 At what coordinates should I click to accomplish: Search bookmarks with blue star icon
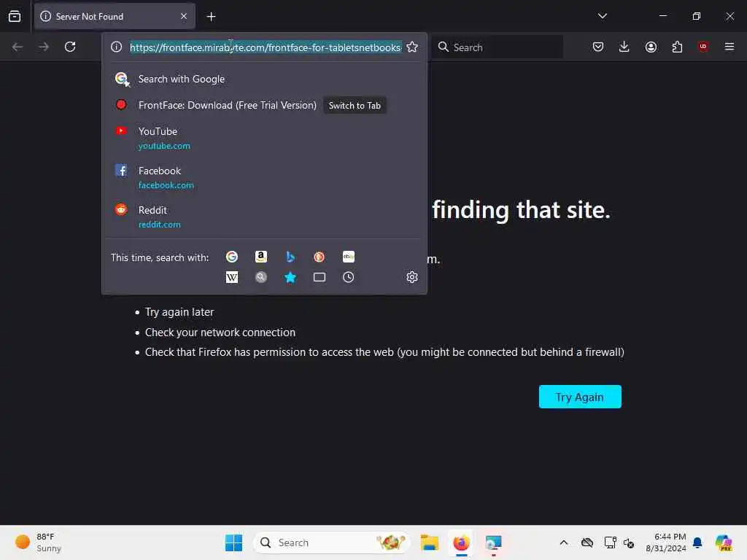coord(290,277)
